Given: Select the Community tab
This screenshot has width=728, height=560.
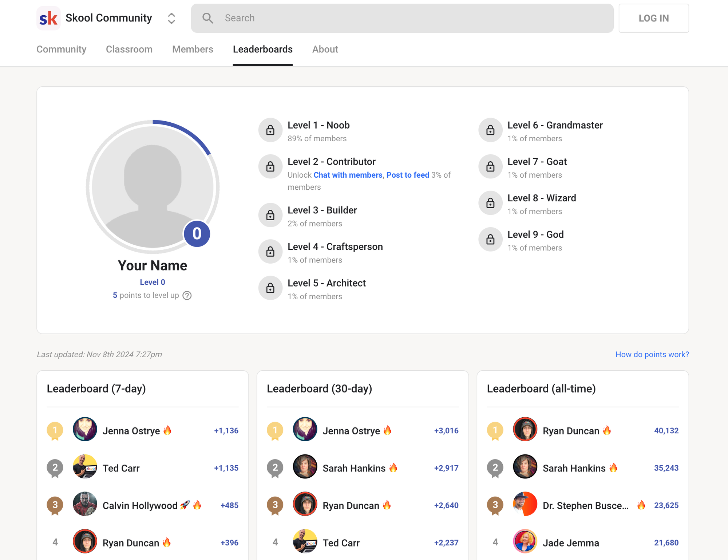Looking at the screenshot, I should [x=62, y=49].
